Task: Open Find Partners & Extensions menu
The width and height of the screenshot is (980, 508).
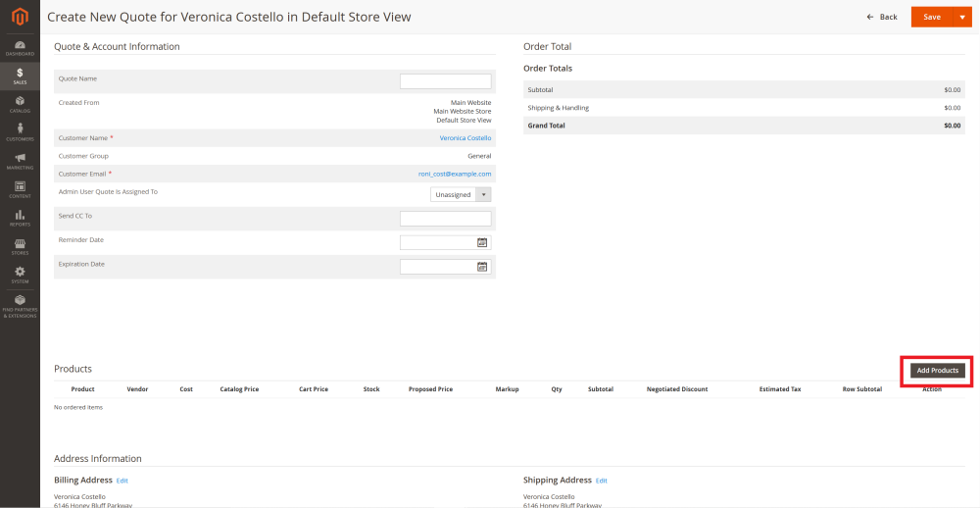Action: [x=20, y=307]
